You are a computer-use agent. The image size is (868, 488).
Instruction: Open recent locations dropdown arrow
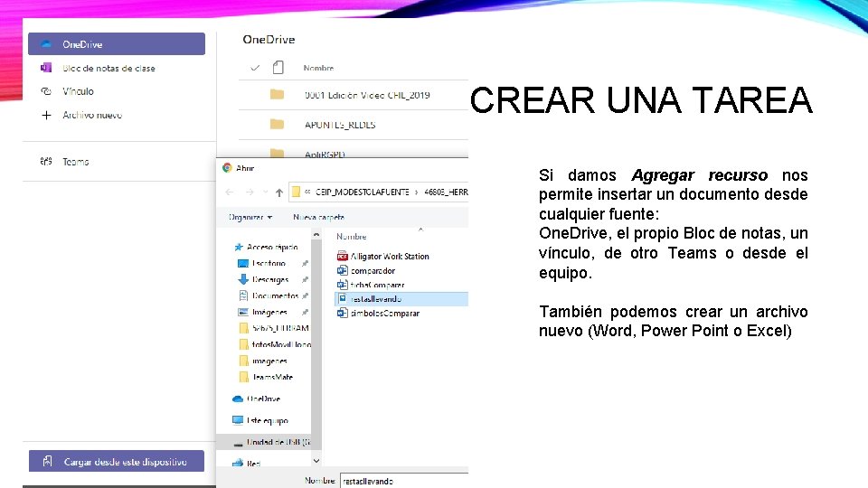click(x=265, y=192)
